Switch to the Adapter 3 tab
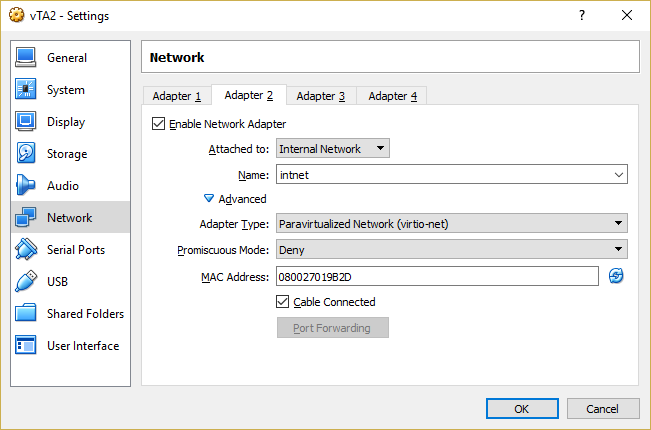651x430 pixels. coord(321,96)
